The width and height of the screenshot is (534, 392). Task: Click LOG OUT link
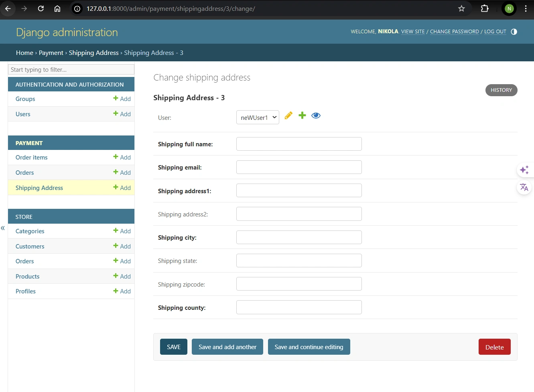(495, 32)
